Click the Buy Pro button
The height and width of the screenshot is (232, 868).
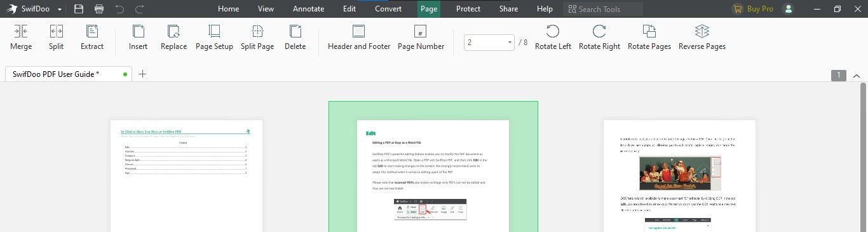click(753, 9)
